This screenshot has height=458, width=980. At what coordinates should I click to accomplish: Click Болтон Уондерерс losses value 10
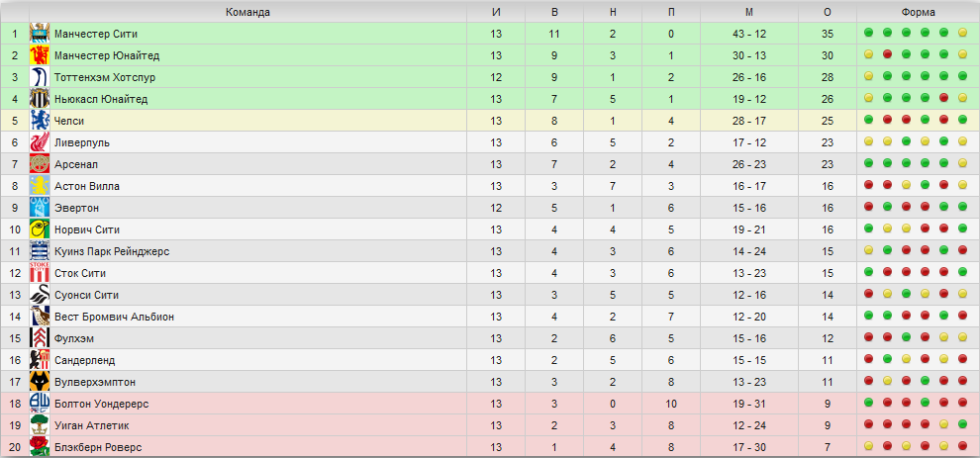[670, 404]
